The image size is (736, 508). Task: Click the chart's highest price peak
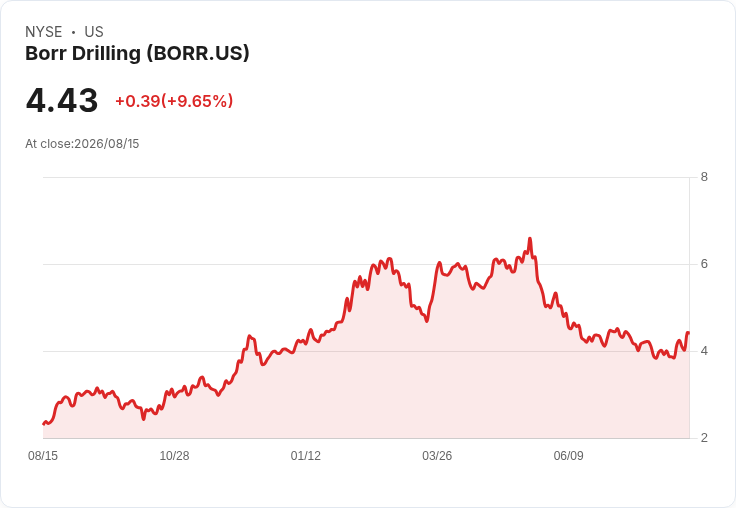click(x=530, y=239)
